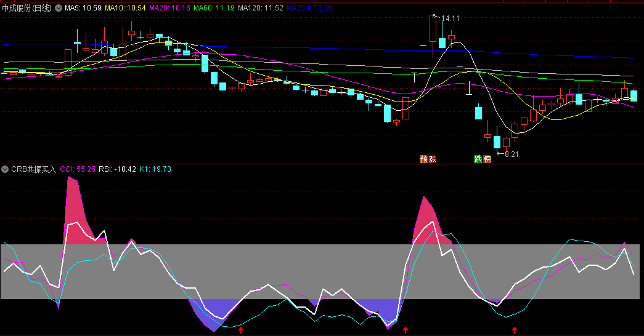Select the MA250: 12.29 label
Viewport: 644px width, 336px height.
click(309, 8)
